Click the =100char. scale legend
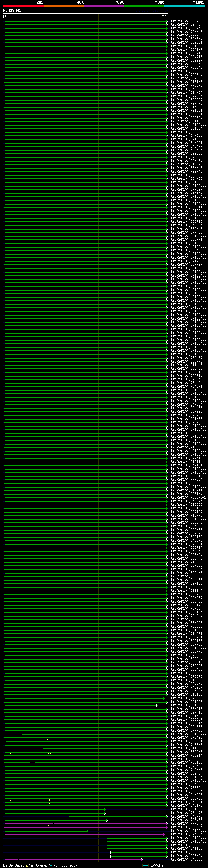 point(155,866)
